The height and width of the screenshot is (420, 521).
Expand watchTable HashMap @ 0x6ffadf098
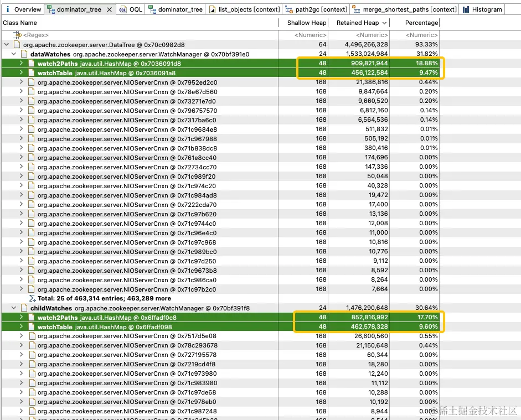point(21,326)
